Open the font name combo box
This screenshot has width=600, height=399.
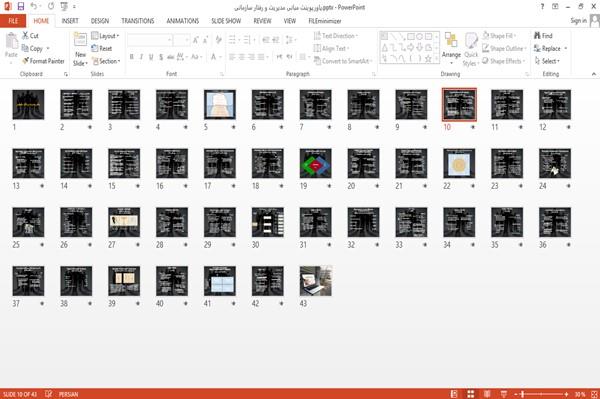coord(150,40)
